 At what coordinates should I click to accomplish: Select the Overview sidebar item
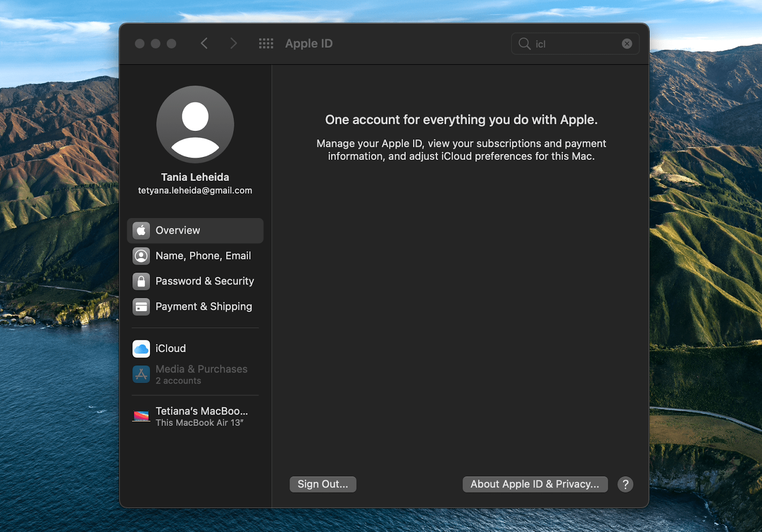195,230
